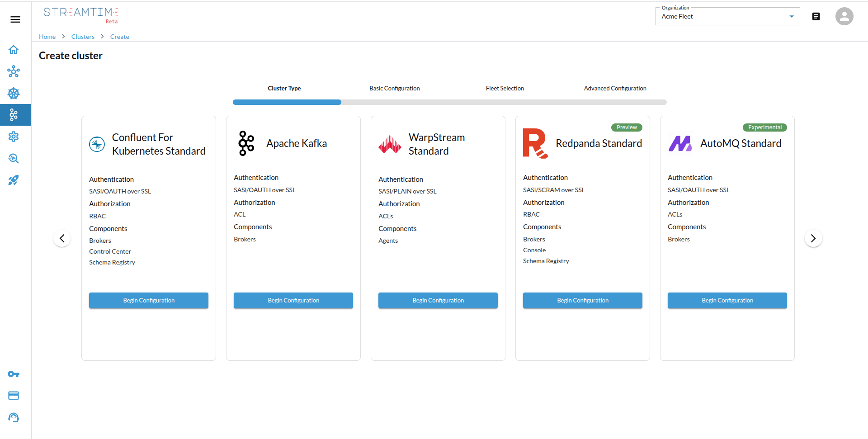Select the Fleet Selection step

[x=505, y=88]
